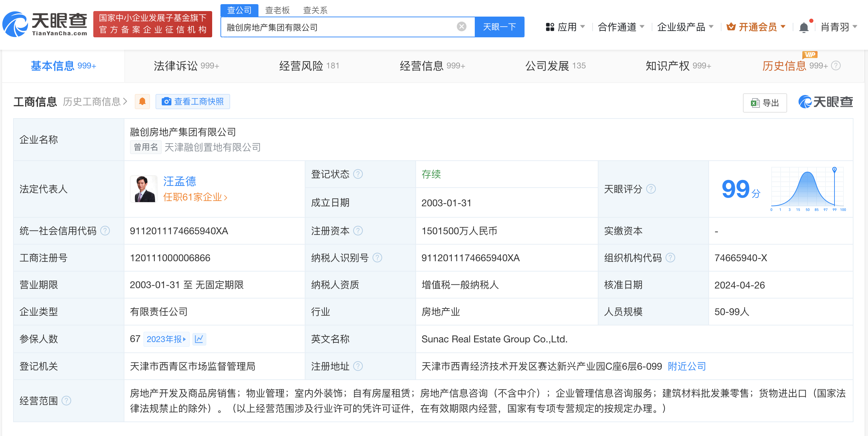Click the apps grid icon beside 应用
Image resolution: width=868 pixels, height=436 pixels.
point(550,27)
